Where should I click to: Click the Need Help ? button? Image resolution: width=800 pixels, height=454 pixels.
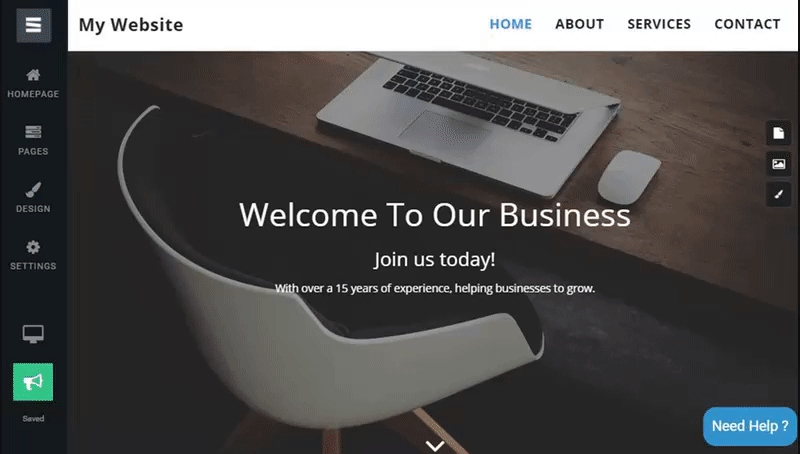point(750,426)
